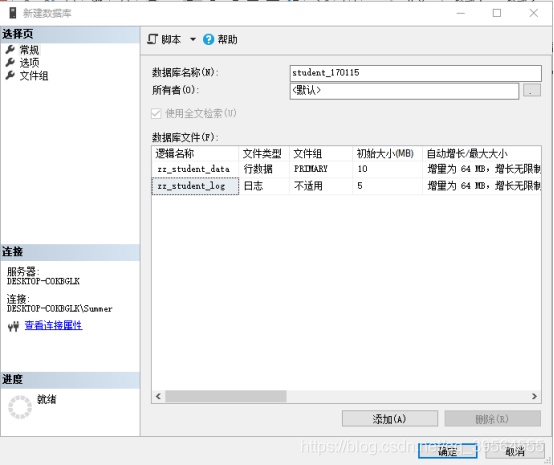Screen dimensions: 554x465
Task: Toggle the 使用全文检索 checkbox
Action: pyautogui.click(x=156, y=113)
